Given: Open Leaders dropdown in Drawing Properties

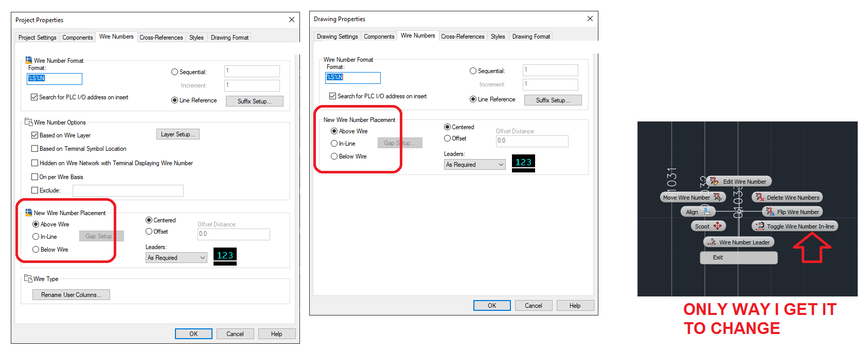Looking at the screenshot, I should 475,164.
